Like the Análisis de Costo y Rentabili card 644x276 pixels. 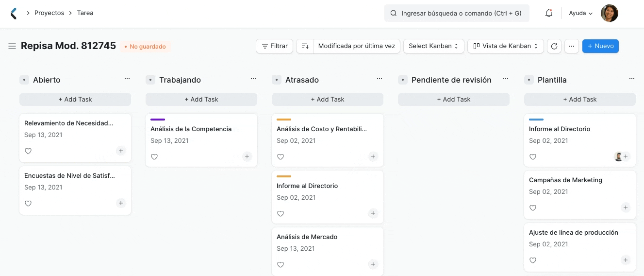coord(281,157)
